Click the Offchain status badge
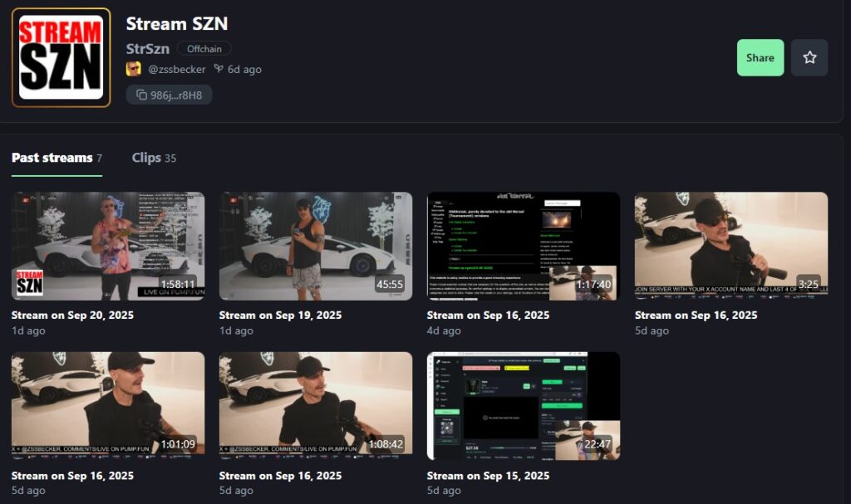 pos(204,48)
